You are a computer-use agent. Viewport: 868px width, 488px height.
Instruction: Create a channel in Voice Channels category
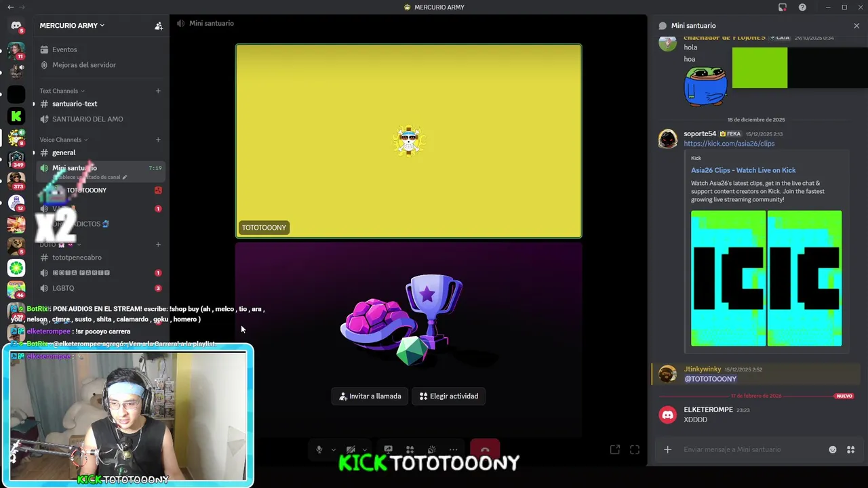click(158, 140)
